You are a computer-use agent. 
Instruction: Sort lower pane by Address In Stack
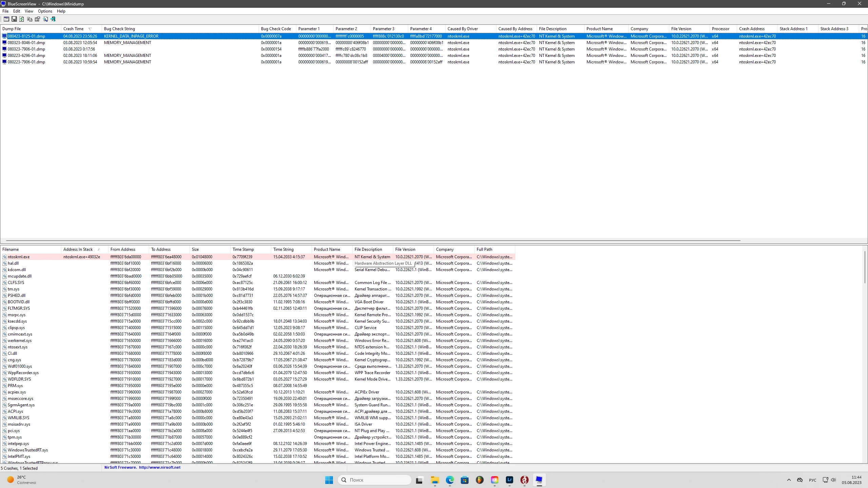(78, 249)
